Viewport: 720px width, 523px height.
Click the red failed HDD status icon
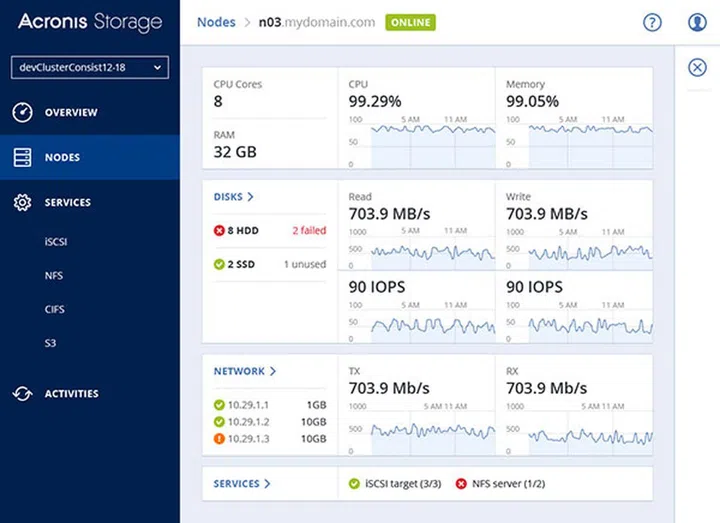220,231
